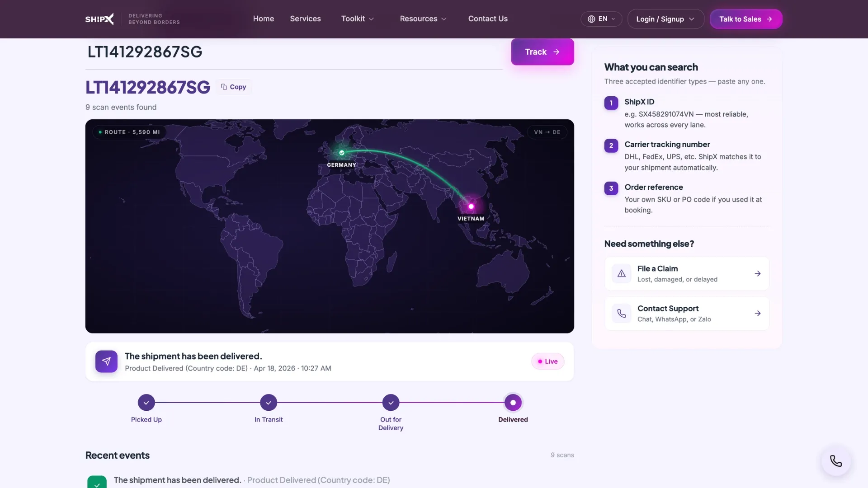Click the Vietnam origin marker on map

click(x=471, y=206)
